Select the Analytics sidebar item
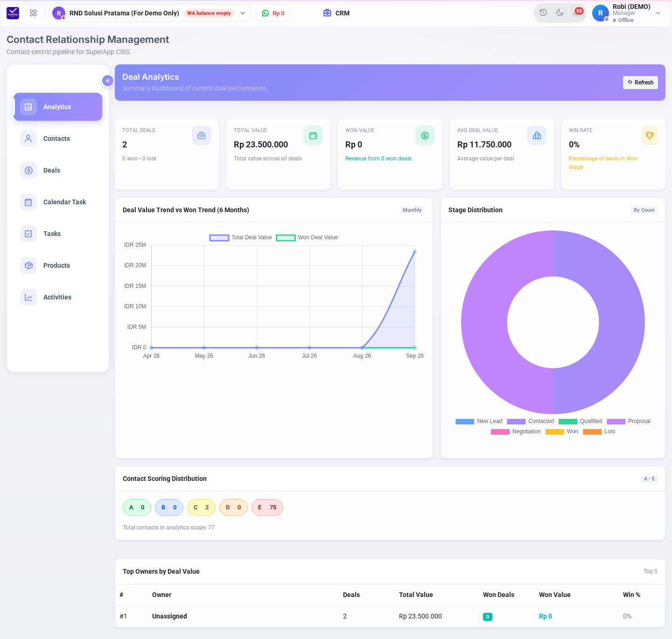 click(x=58, y=107)
